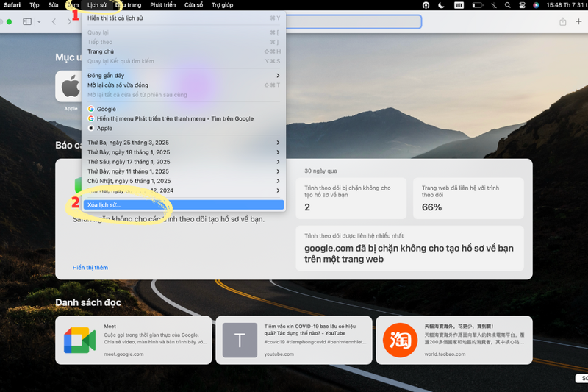
Task: Open the "Phát triển" menu
Action: (x=162, y=5)
